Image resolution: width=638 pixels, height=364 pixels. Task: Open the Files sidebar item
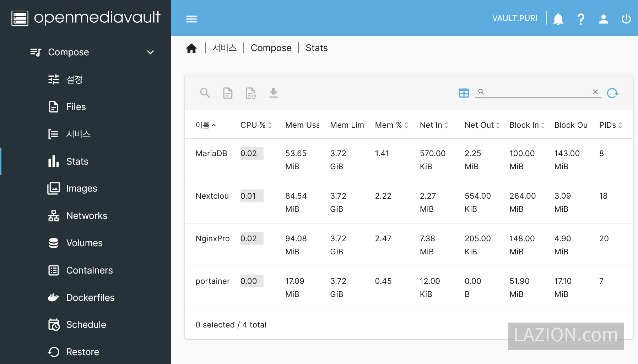pyautogui.click(x=85, y=107)
